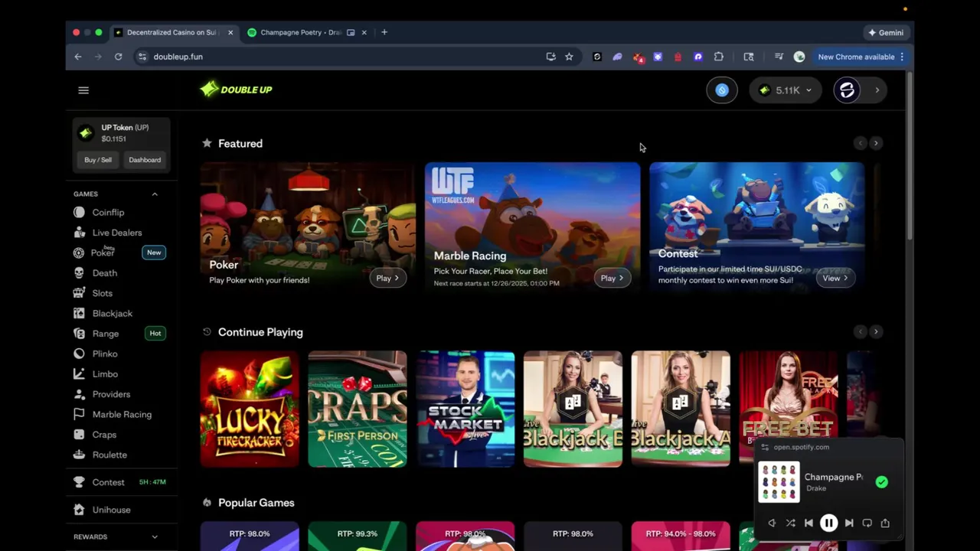Toggle shuffle in the Spotify mini player

tap(790, 523)
